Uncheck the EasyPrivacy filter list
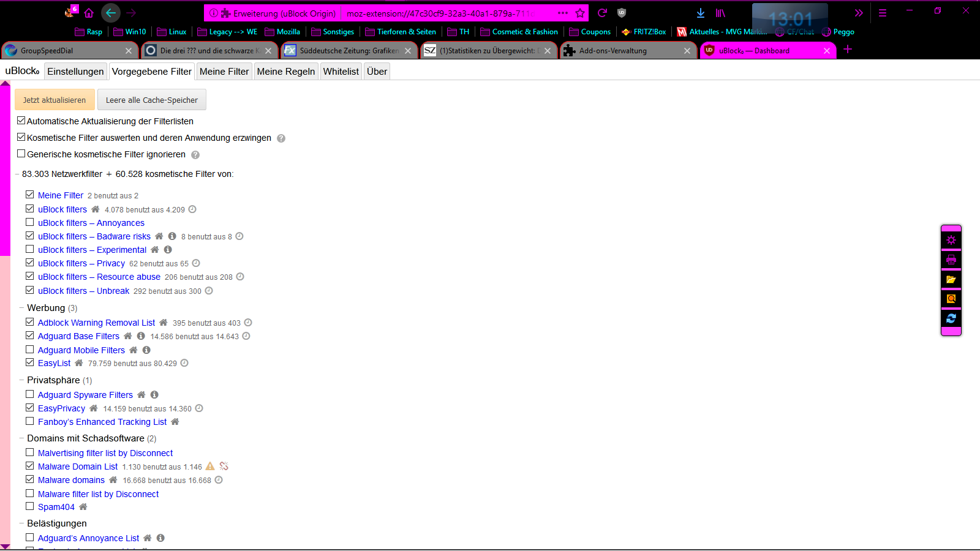 29,408
